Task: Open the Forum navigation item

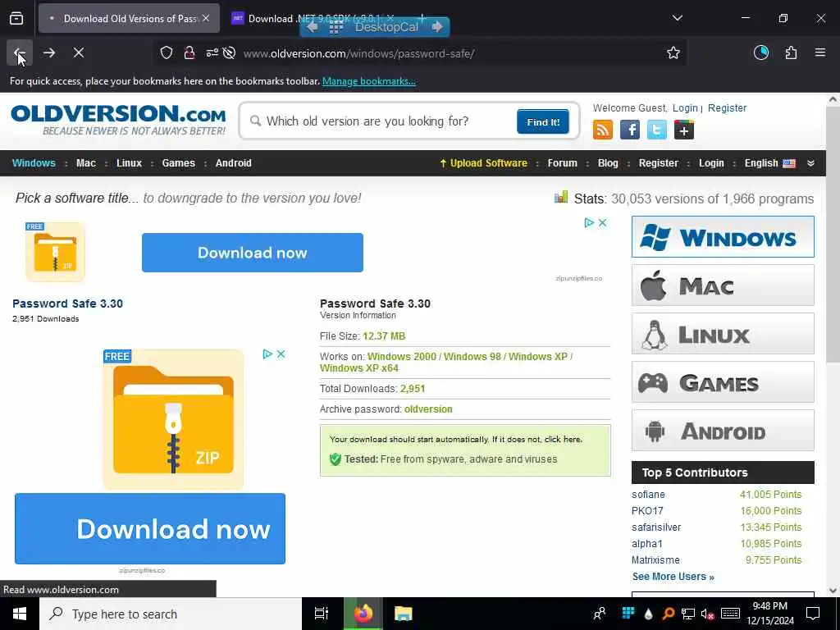Action: 563,163
